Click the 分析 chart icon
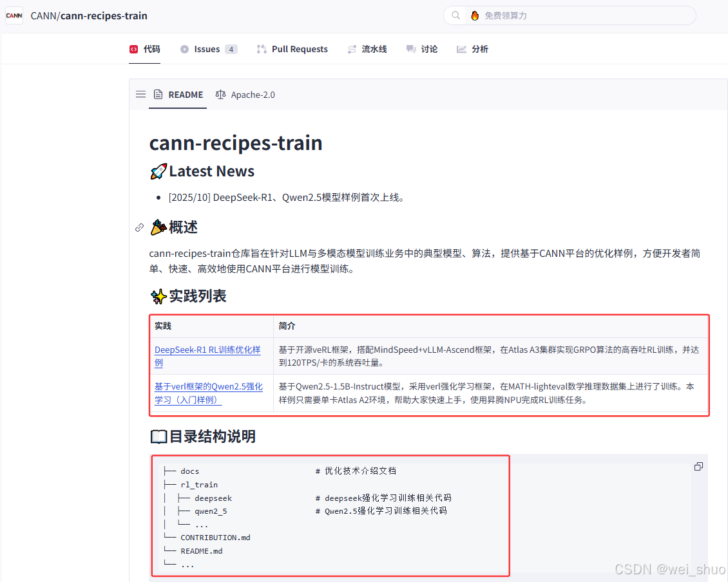728x582 pixels. pos(461,48)
